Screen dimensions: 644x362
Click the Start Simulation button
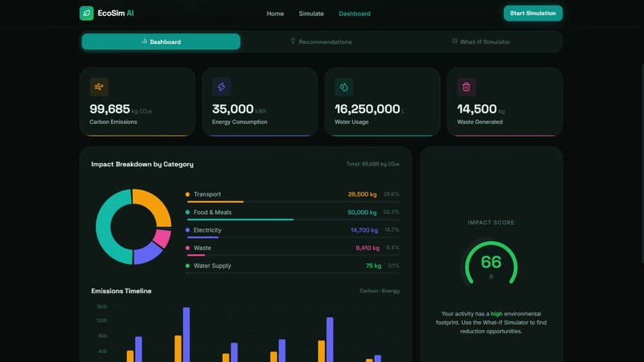click(x=533, y=13)
